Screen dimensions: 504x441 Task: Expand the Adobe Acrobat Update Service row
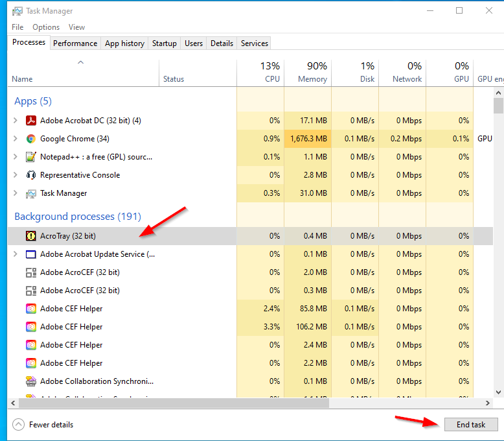(16, 254)
